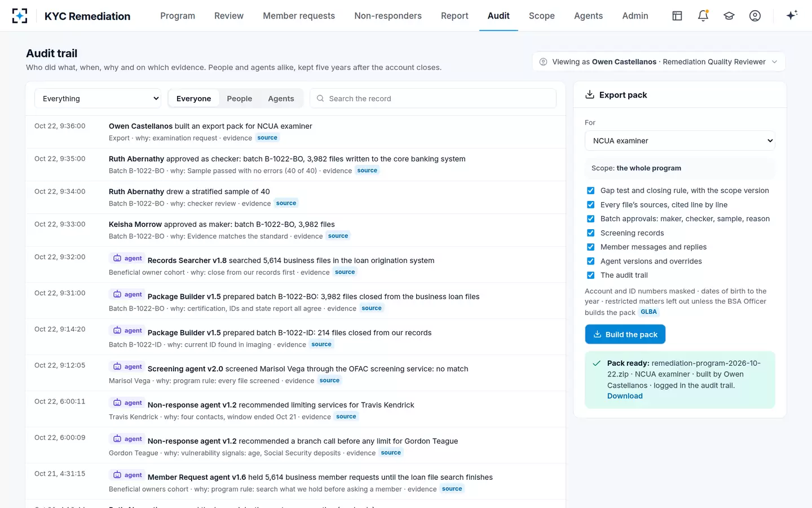Click source tag on Owen Castellanos export row
Image resolution: width=812 pixels, height=508 pixels.
pos(267,138)
